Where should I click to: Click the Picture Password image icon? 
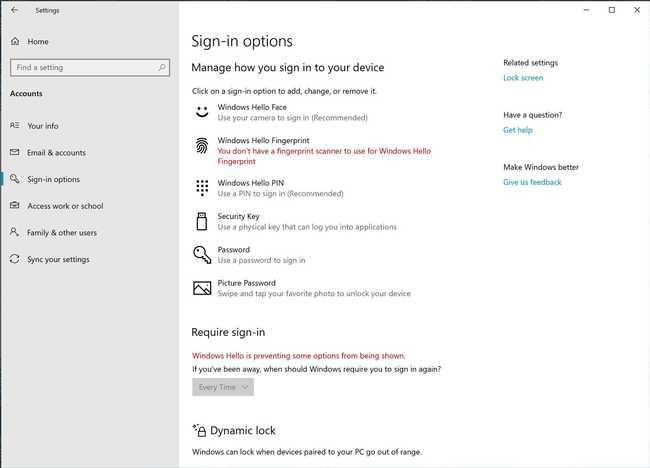click(202, 288)
